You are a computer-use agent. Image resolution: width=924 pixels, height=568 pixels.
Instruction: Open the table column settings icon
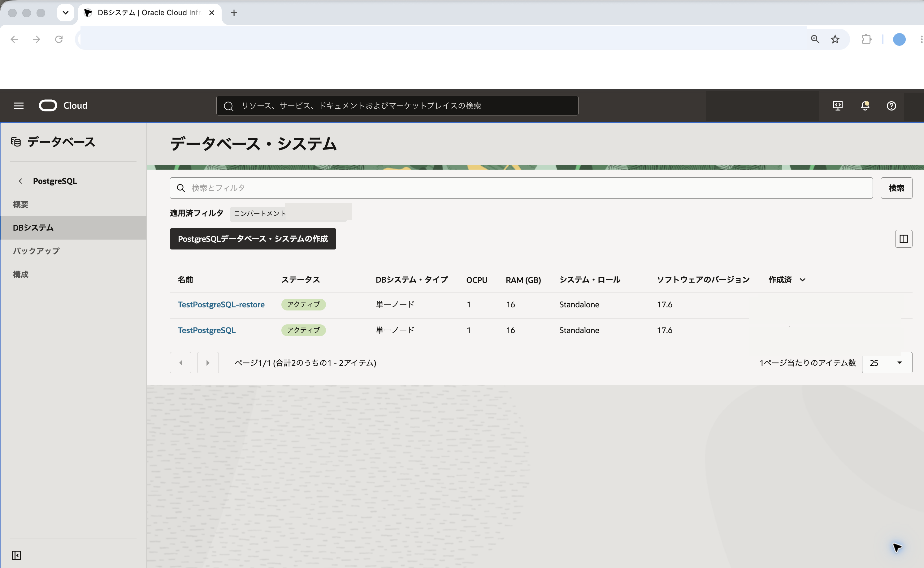coord(904,239)
